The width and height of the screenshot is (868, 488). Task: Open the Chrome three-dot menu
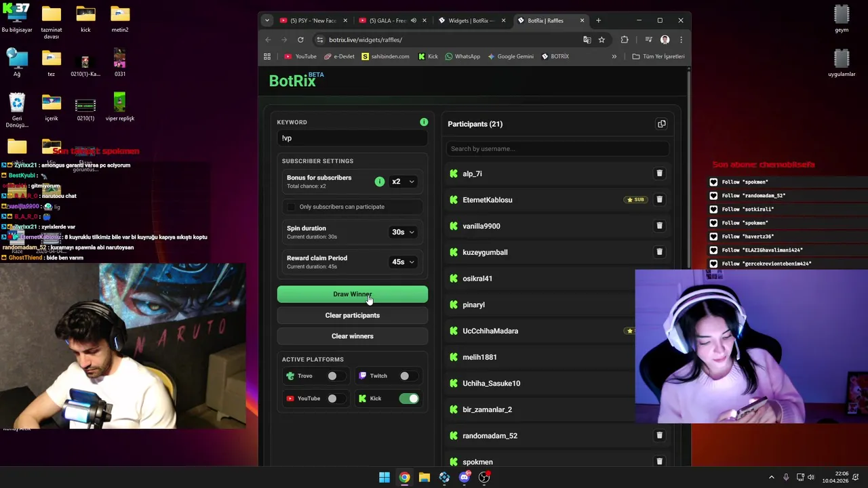click(681, 39)
